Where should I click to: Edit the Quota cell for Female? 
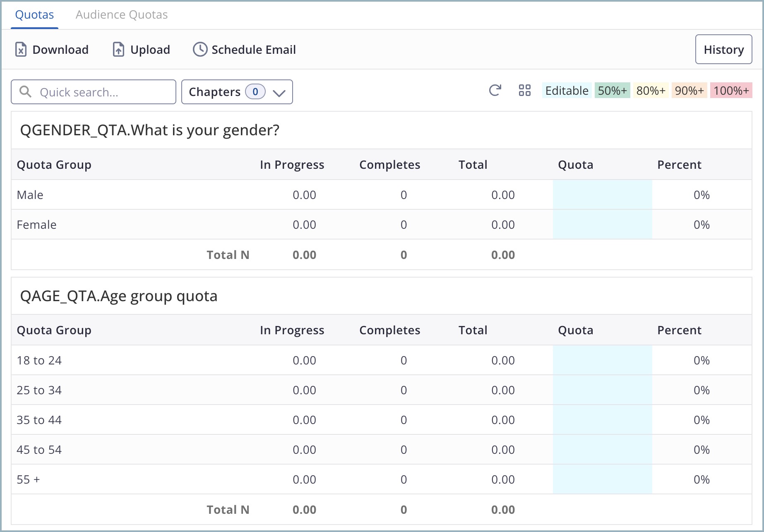pyautogui.click(x=603, y=225)
